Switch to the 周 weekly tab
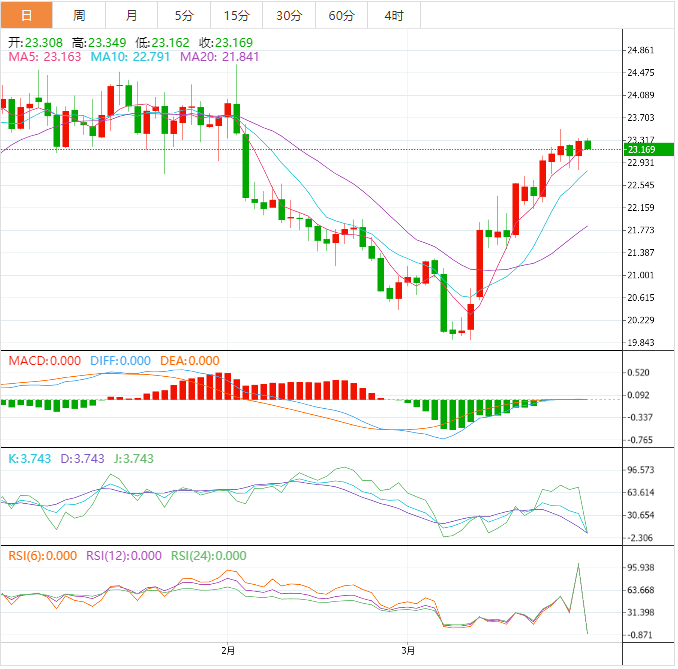The height and width of the screenshot is (669, 678). 79,15
